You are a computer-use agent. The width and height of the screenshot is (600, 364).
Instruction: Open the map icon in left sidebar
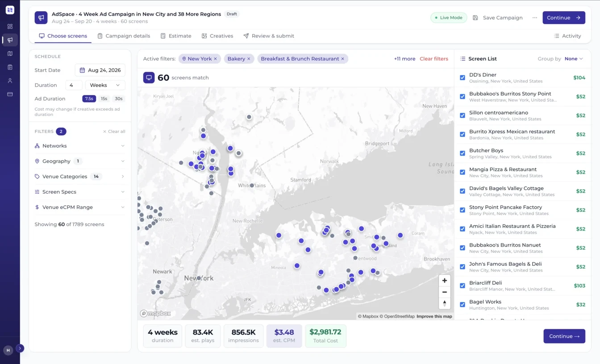10,54
